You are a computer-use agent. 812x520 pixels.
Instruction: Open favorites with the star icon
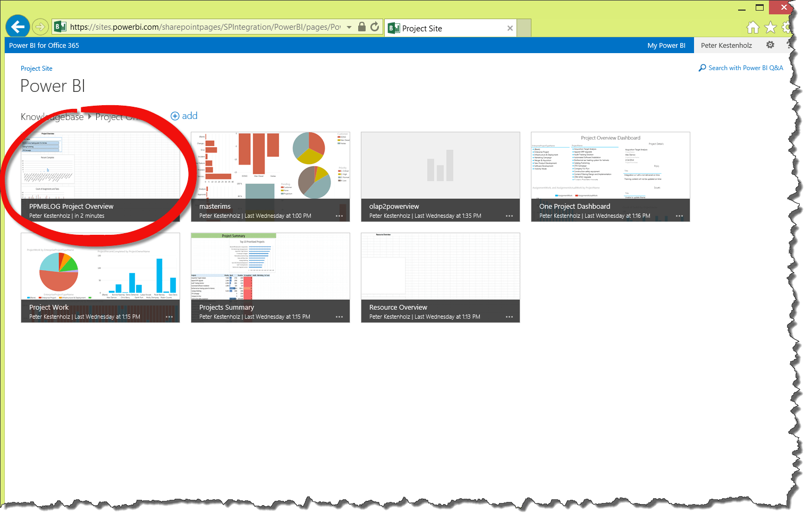pos(771,27)
